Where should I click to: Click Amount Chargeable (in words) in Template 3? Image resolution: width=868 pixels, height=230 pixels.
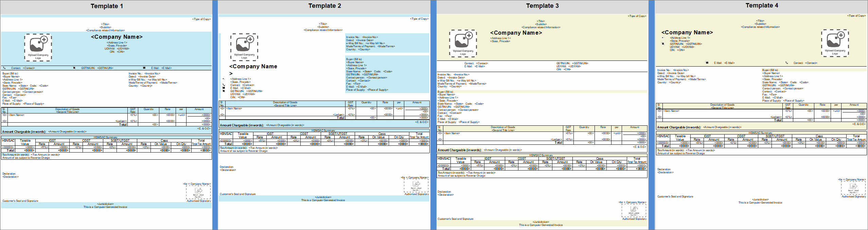coord(460,150)
